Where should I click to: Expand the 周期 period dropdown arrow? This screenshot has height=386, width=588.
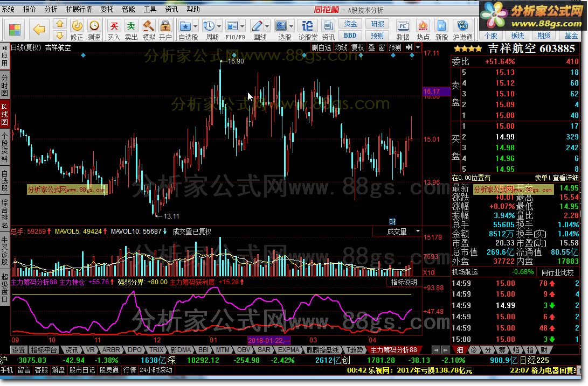219,26
